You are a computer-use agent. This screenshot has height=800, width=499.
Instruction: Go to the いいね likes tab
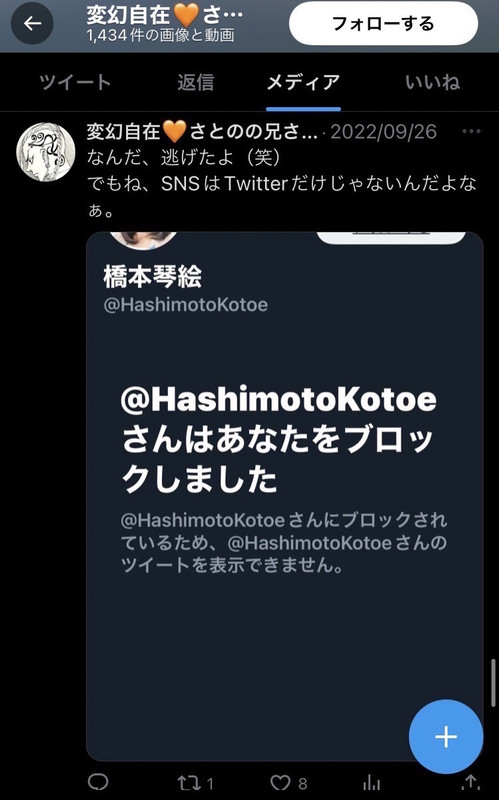click(433, 82)
